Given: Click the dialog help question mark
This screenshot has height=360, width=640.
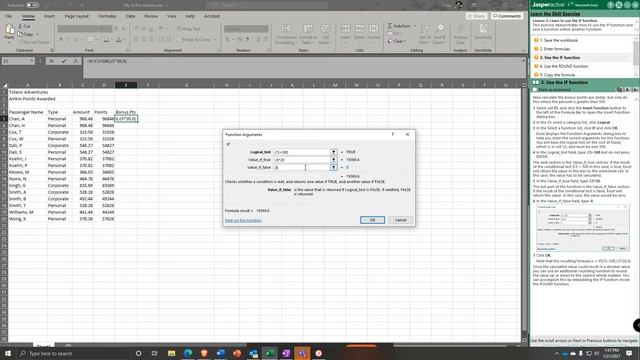Looking at the screenshot, I should point(393,134).
